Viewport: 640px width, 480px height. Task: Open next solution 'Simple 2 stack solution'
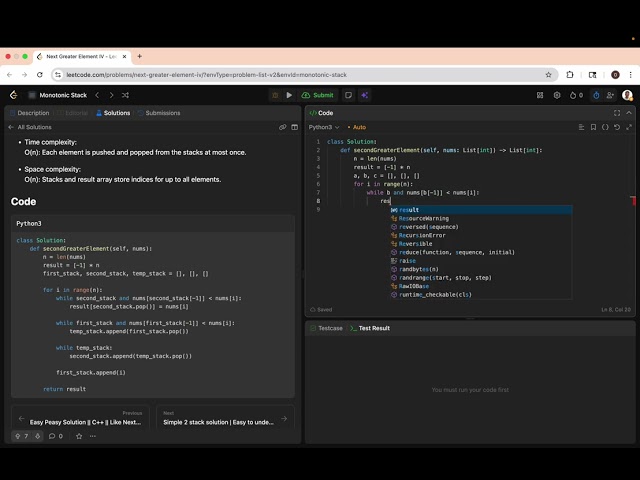coord(225,418)
